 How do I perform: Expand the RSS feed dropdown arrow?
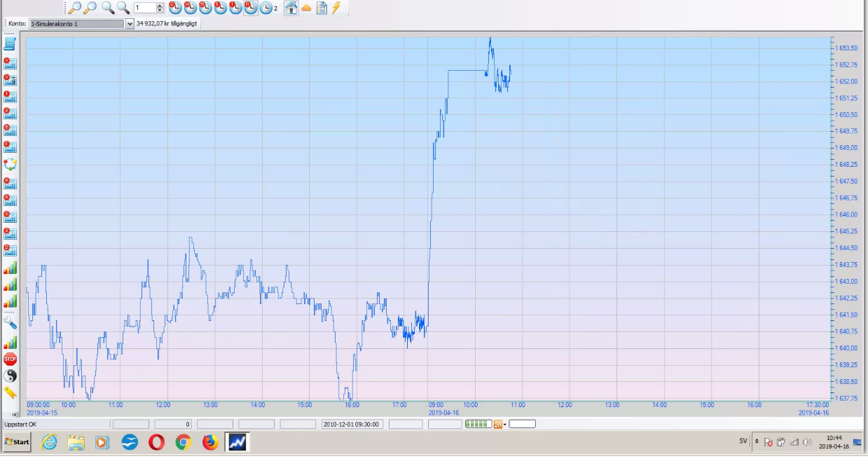click(504, 425)
